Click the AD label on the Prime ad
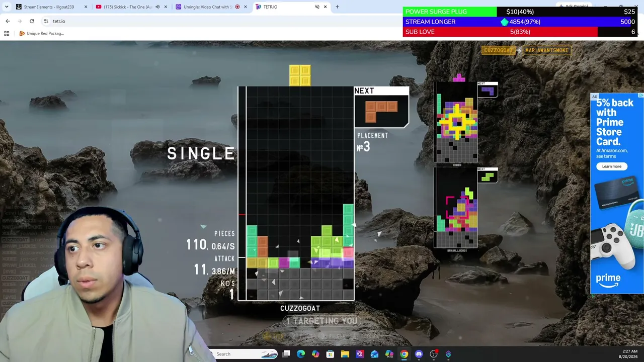 coord(595,97)
